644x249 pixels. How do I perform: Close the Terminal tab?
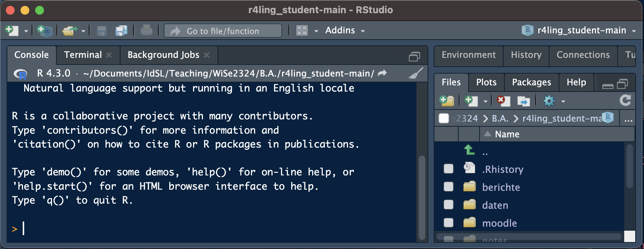(109, 55)
